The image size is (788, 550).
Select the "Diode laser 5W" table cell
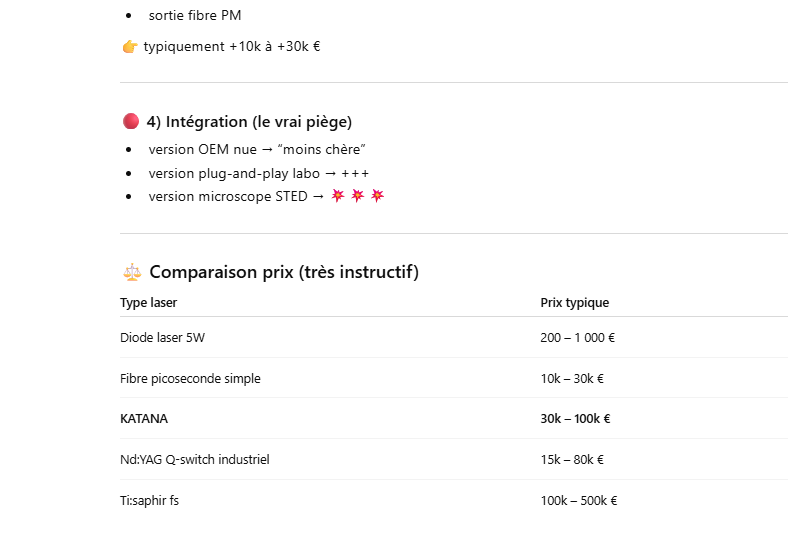tap(162, 338)
